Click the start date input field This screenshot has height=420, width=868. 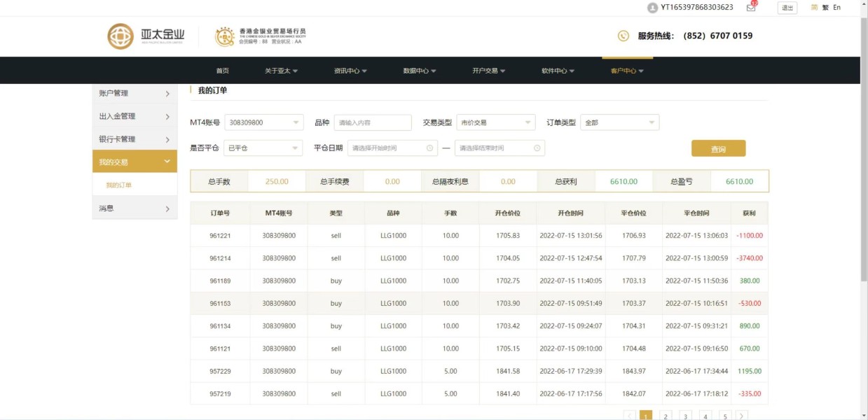pyautogui.click(x=392, y=148)
